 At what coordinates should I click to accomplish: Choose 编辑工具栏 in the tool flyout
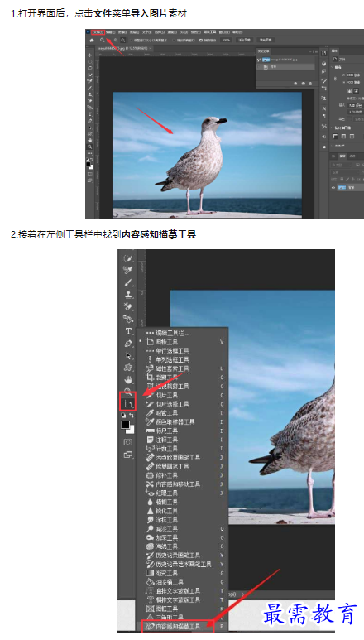168,333
